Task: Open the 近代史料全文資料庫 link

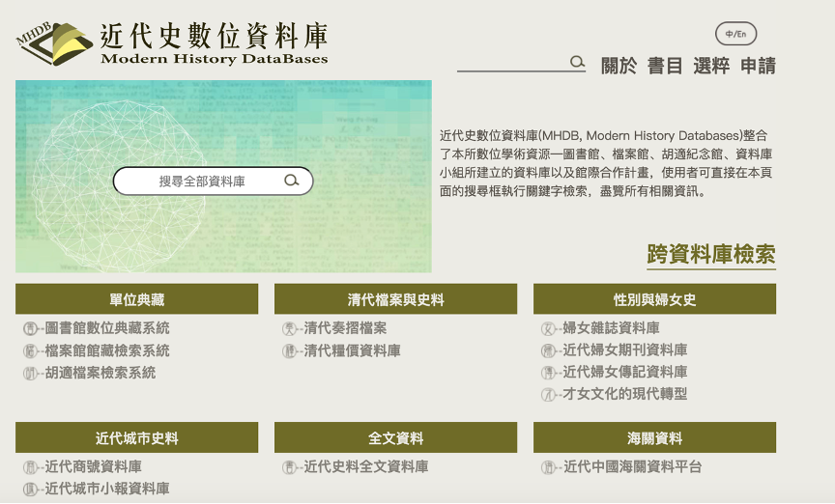Action: pyautogui.click(x=366, y=467)
